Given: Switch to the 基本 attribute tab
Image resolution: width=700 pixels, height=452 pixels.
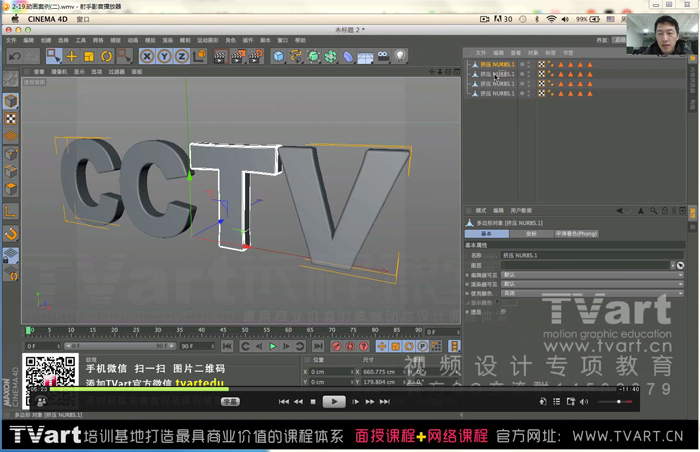Looking at the screenshot, I should 487,234.
